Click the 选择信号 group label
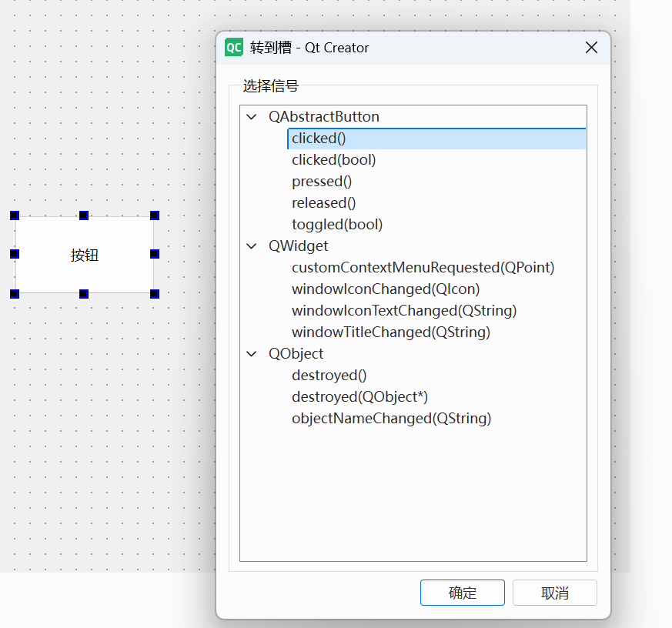This screenshot has width=672, height=628. point(270,86)
